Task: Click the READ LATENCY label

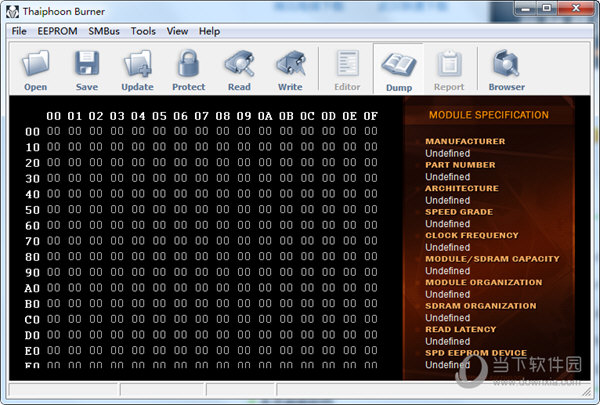Action: pyautogui.click(x=460, y=329)
